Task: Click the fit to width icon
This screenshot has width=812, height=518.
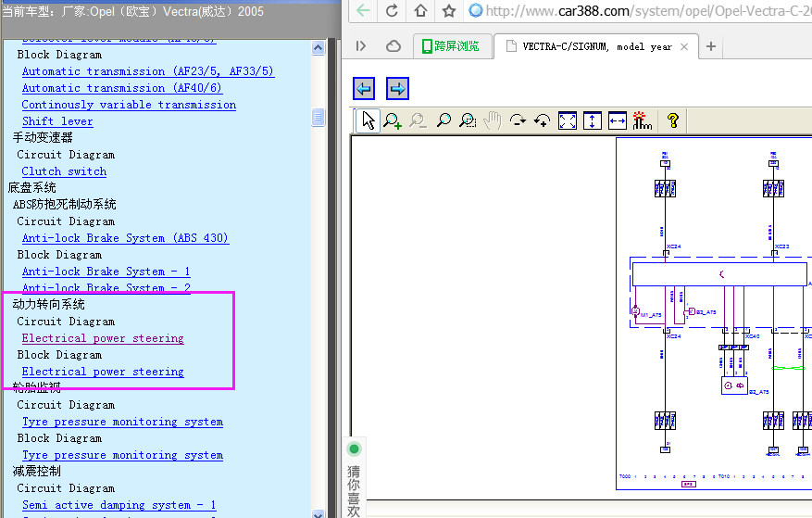Action: 617,121
